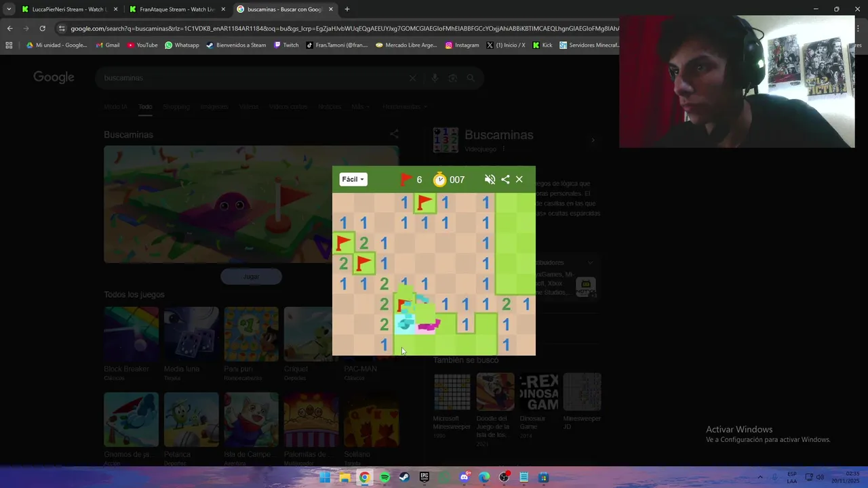868x488 pixels.
Task: Open File Explorer from the taskbar
Action: (x=344, y=477)
